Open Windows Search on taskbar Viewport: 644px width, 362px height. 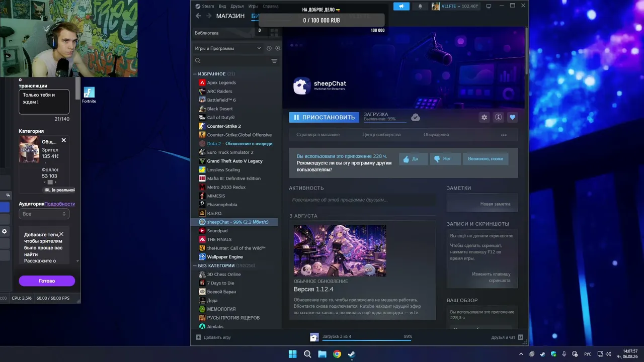pos(307,354)
